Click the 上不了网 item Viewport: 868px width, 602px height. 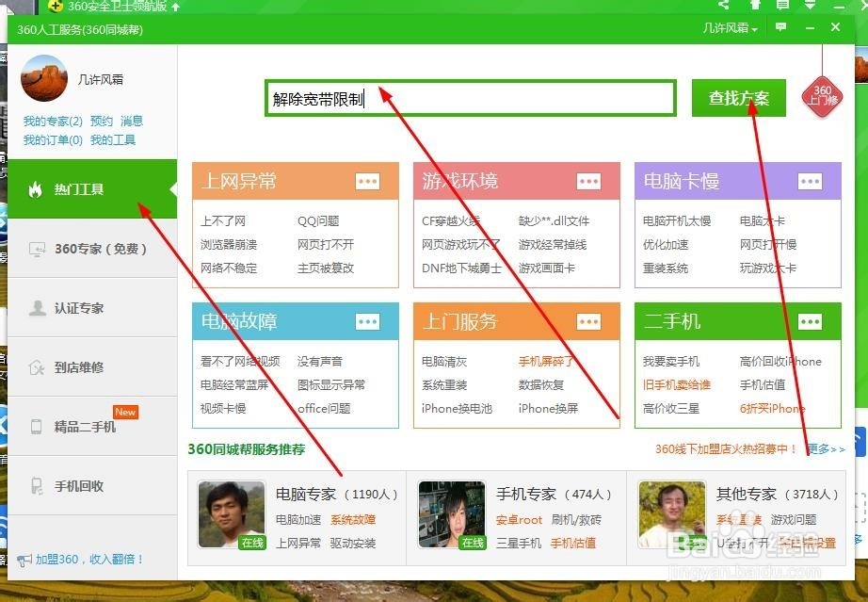point(223,221)
